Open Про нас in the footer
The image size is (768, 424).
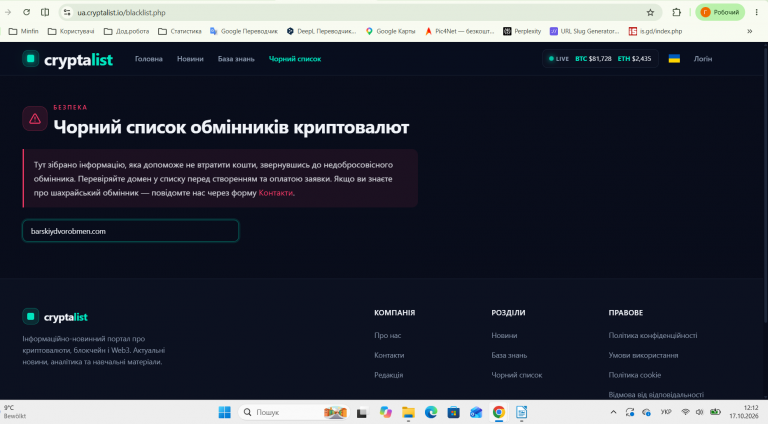click(387, 335)
